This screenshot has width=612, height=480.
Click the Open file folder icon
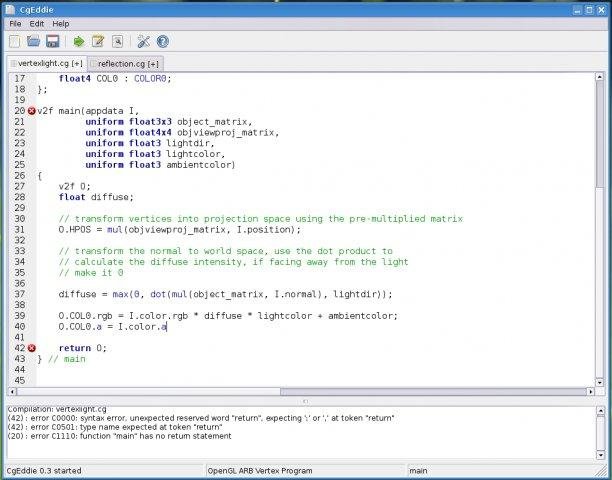click(x=33, y=41)
